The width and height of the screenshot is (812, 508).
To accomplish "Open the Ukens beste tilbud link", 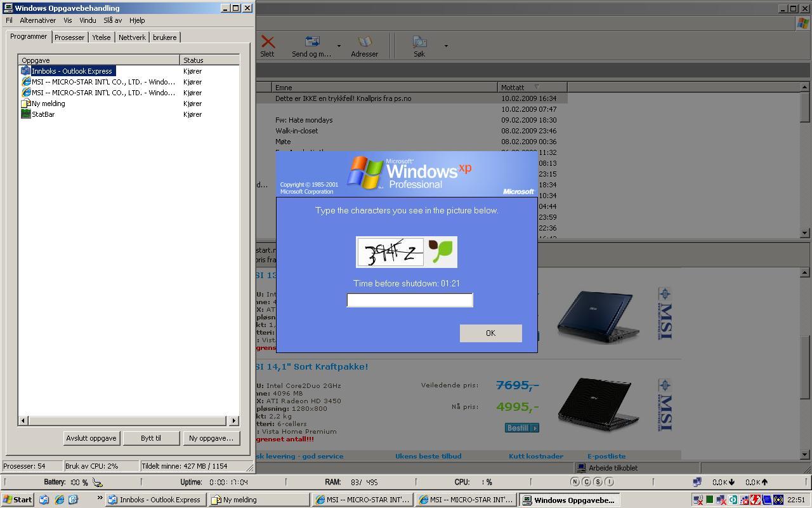I will click(428, 456).
